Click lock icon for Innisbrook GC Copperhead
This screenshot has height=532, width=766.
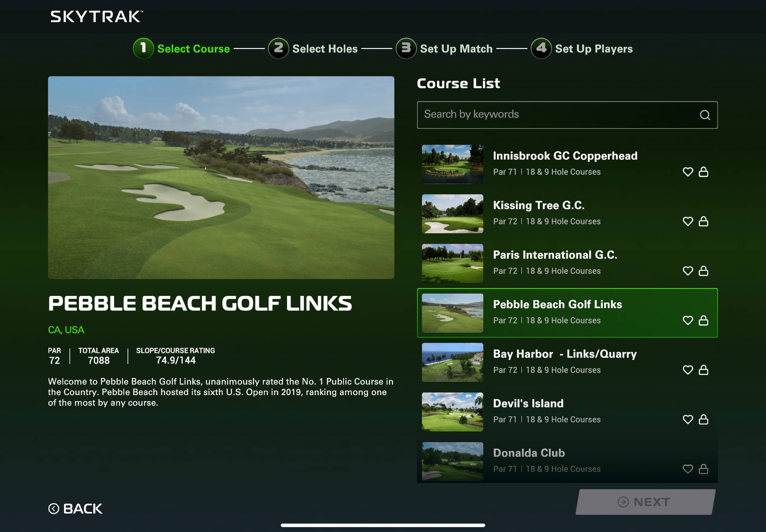click(x=703, y=172)
